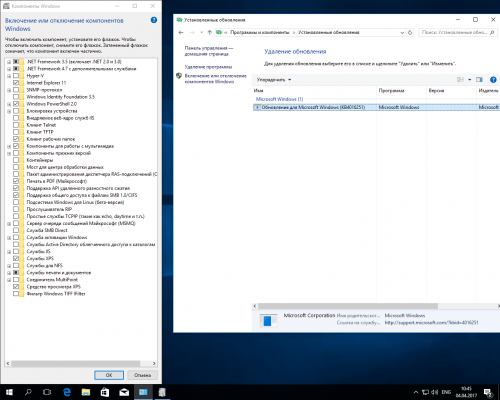The height and width of the screenshot is (400, 500).
Task: Expand the .NET Framework 3.5 node
Action: (x=9, y=62)
